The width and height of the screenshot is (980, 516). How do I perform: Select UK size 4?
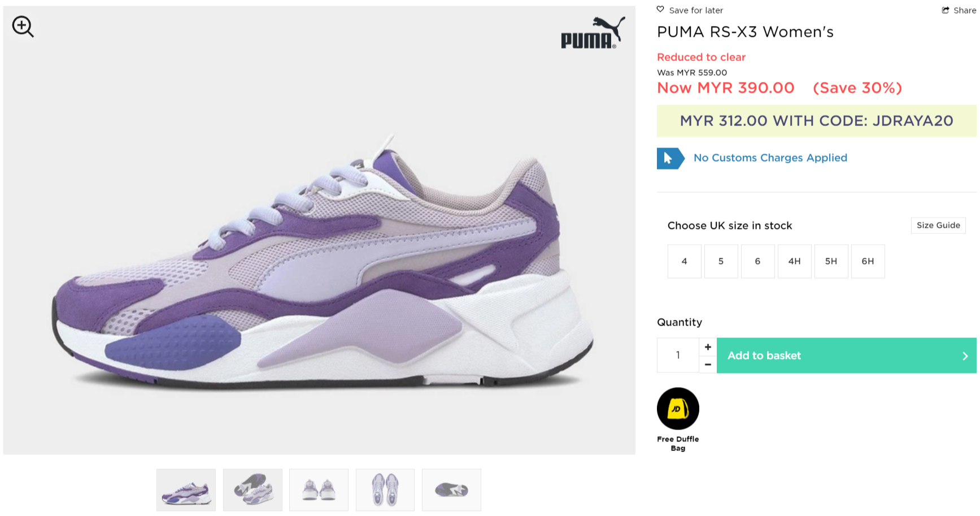click(x=684, y=261)
